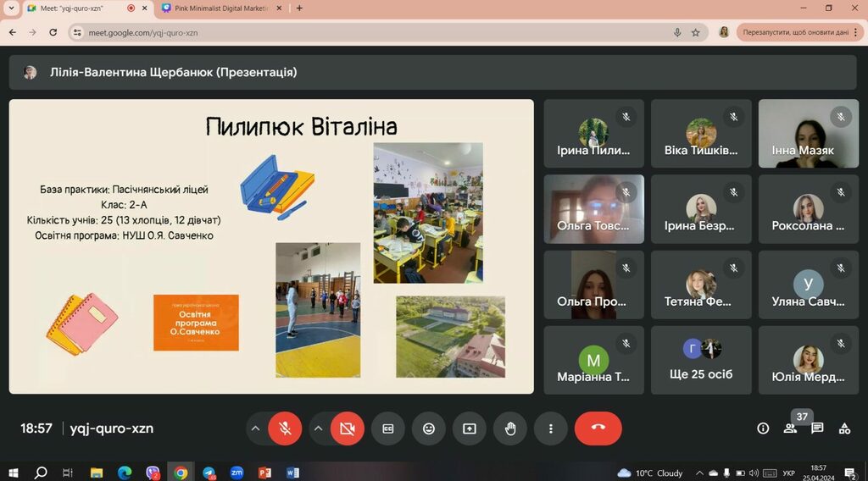
Task: Close the Pink Minimalist tab
Action: point(279,8)
